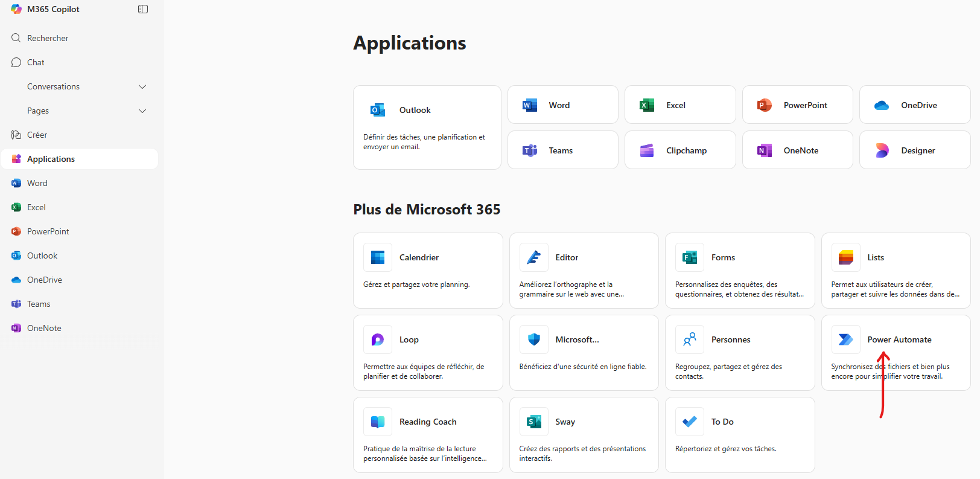The image size is (980, 479).
Task: Click the Reading Coach card icon
Action: click(378, 422)
